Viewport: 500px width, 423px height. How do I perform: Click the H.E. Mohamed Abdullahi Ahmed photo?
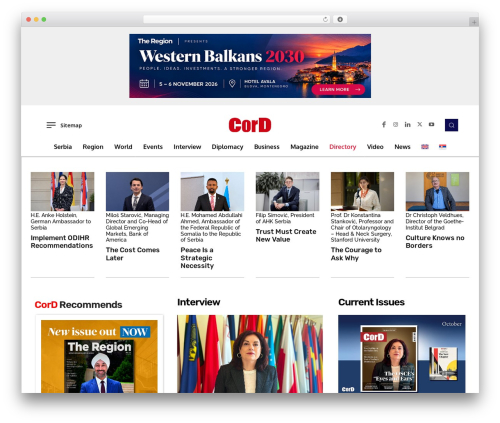[212, 191]
